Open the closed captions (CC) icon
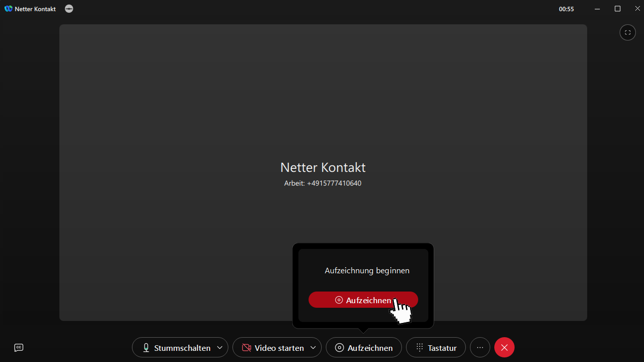Screen dimensions: 644x362 coord(19,347)
